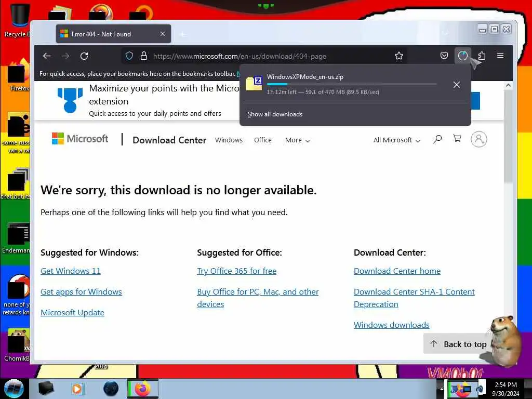Select the Firefox desktop shortcut

19,75
